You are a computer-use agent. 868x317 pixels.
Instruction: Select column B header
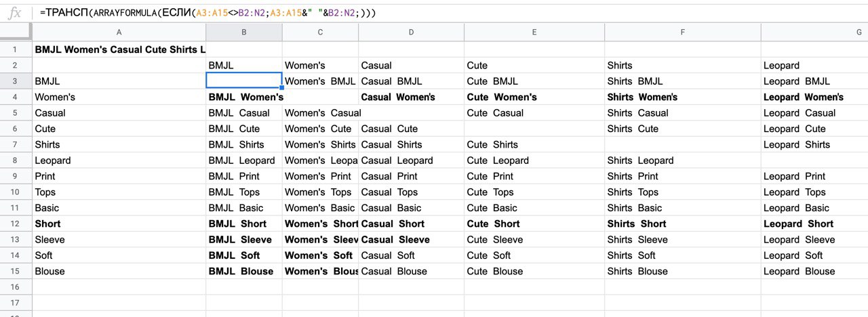point(244,32)
